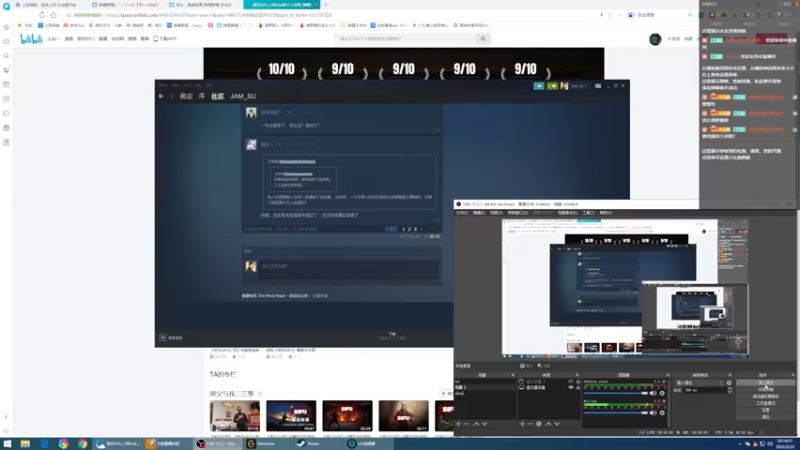Open Steam Library tab
Viewport: 800px width, 450px height.
pos(202,96)
